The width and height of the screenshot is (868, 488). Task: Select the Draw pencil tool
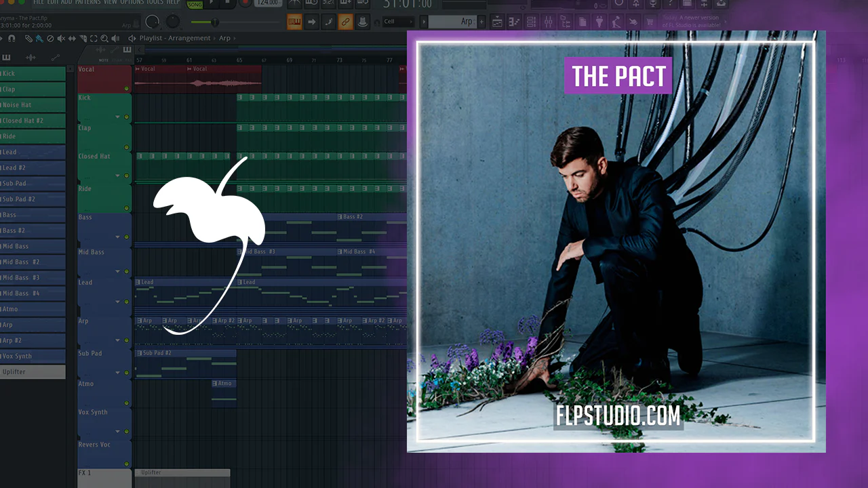click(x=28, y=39)
